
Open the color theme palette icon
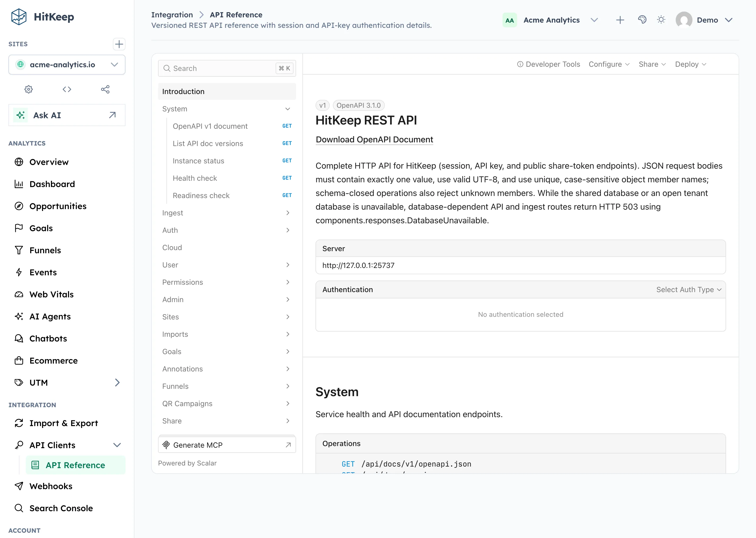point(642,20)
